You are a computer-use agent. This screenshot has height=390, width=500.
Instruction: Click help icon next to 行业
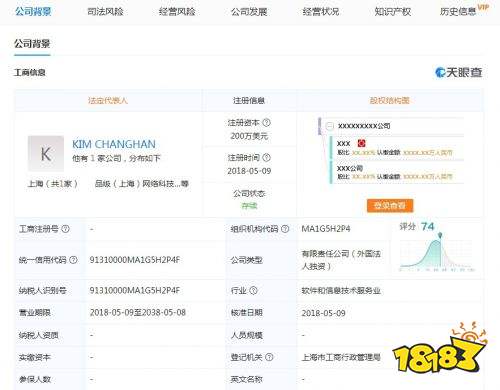[x=253, y=291]
